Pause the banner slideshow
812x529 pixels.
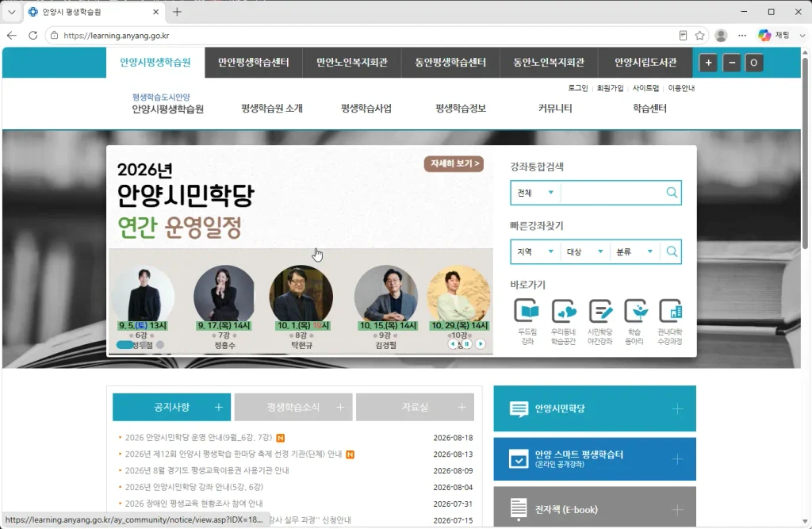[x=466, y=344]
